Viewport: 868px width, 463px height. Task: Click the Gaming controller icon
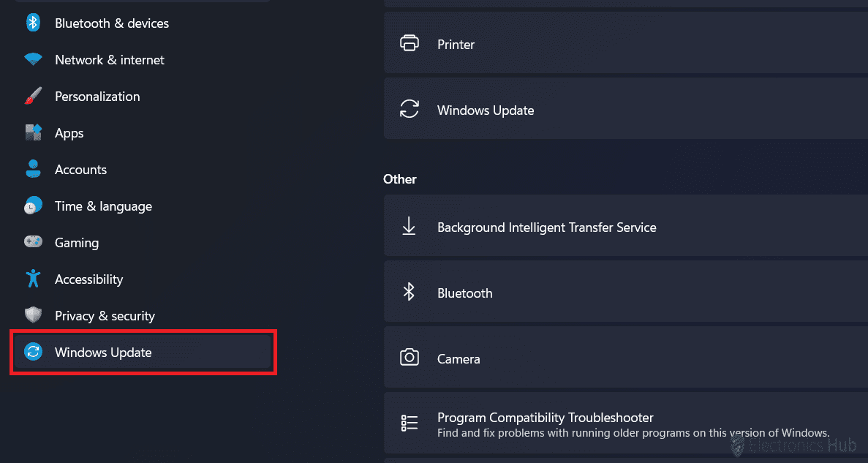click(33, 243)
